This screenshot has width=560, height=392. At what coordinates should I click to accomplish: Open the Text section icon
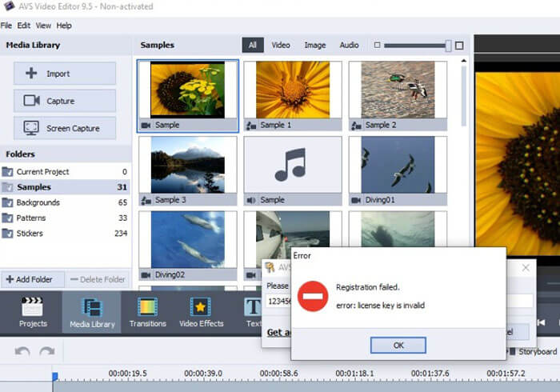point(253,308)
